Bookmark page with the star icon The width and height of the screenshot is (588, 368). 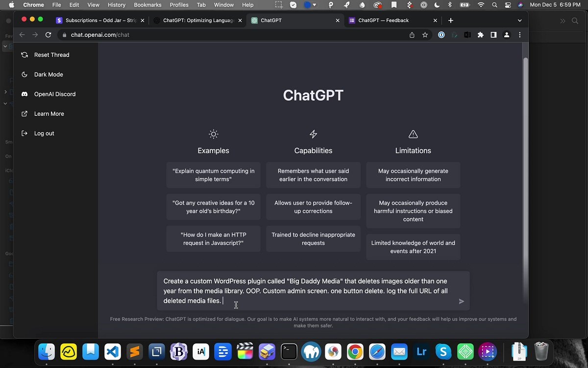pos(425,35)
